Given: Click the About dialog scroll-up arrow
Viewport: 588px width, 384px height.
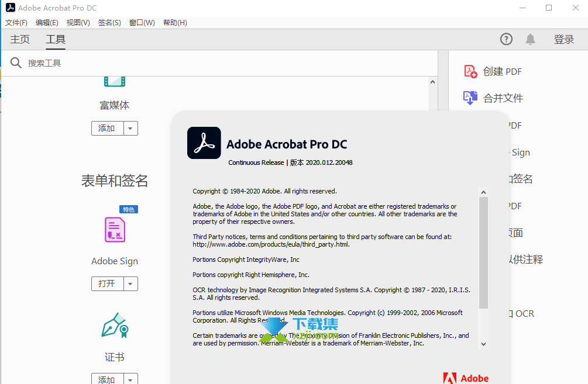Looking at the screenshot, I should pyautogui.click(x=483, y=192).
